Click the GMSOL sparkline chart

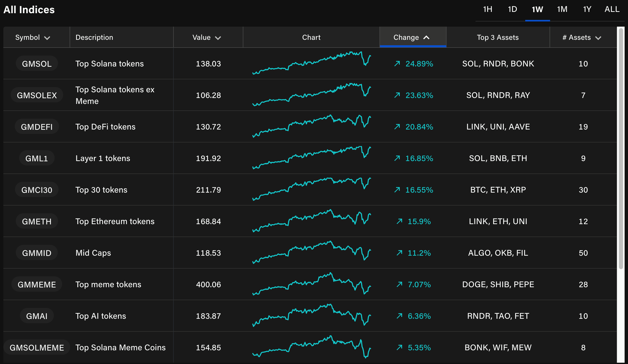[311, 63]
